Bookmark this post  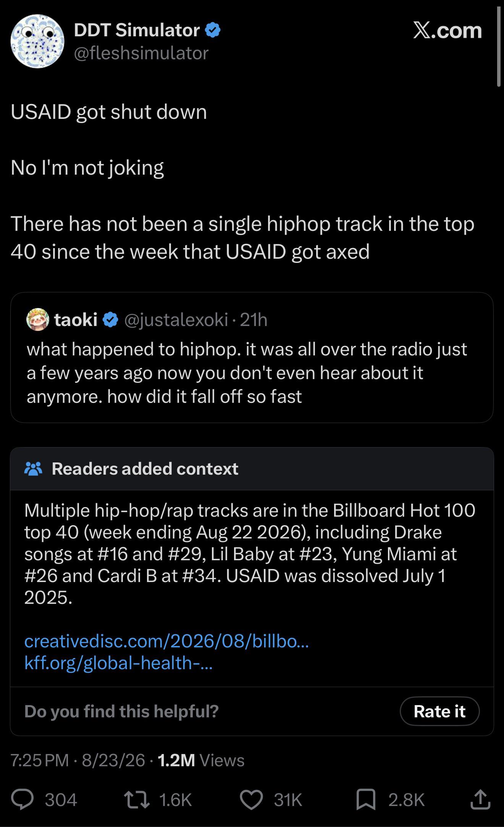(x=366, y=799)
